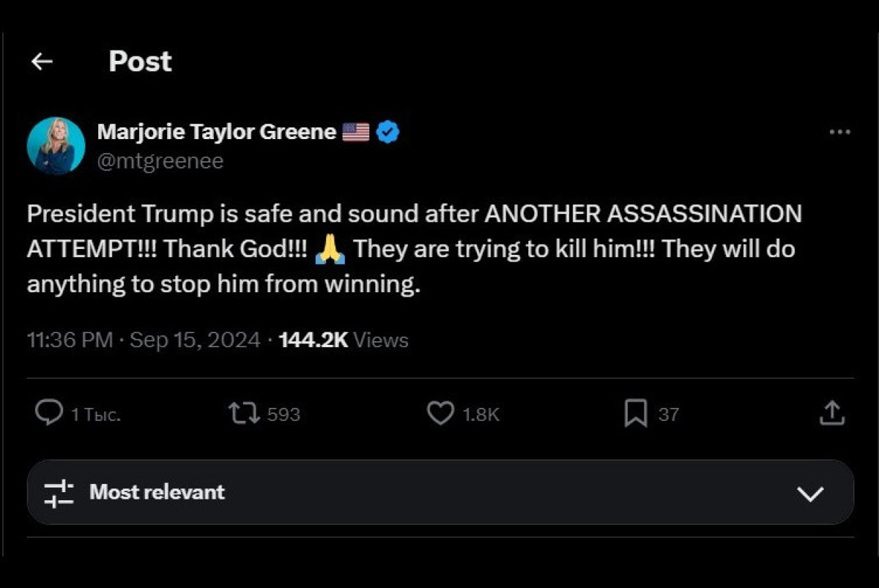The height and width of the screenshot is (588, 879).
Task: Click the Post header title
Action: 140,62
